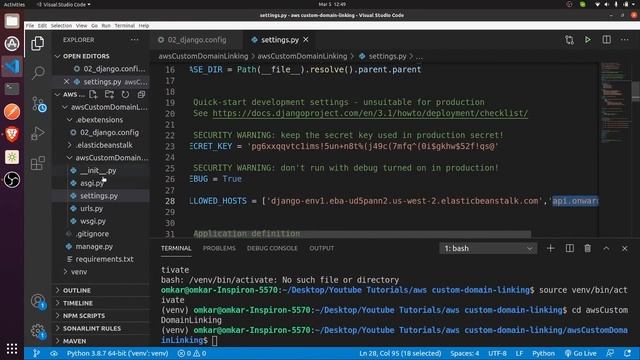
Task: Collapse the .ebextensions folder
Action: 99,120
